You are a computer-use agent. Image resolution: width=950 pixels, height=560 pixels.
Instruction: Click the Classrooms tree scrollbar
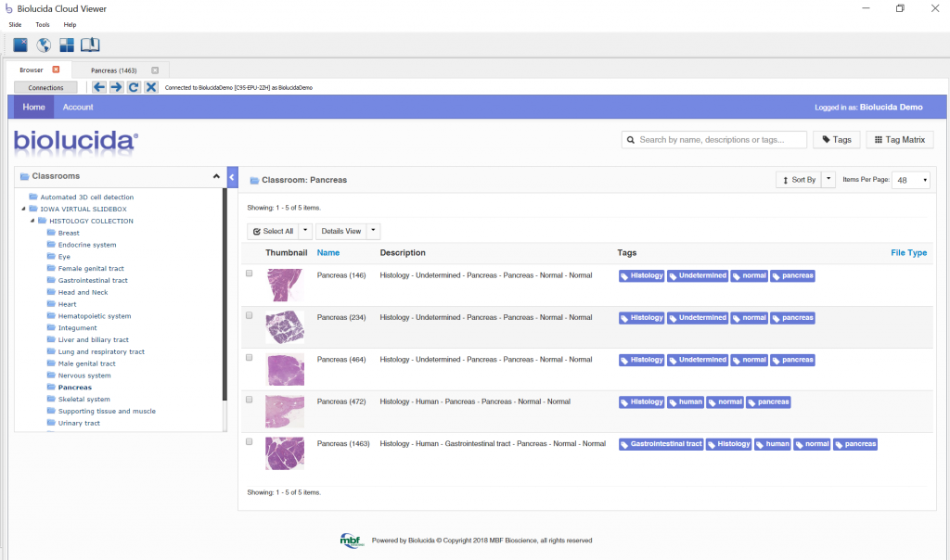225,294
